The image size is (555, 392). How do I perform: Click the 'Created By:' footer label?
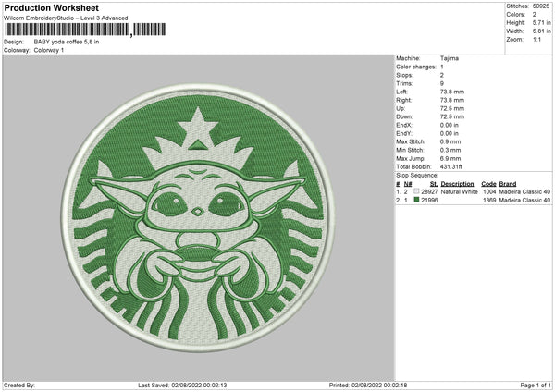[x=19, y=386]
